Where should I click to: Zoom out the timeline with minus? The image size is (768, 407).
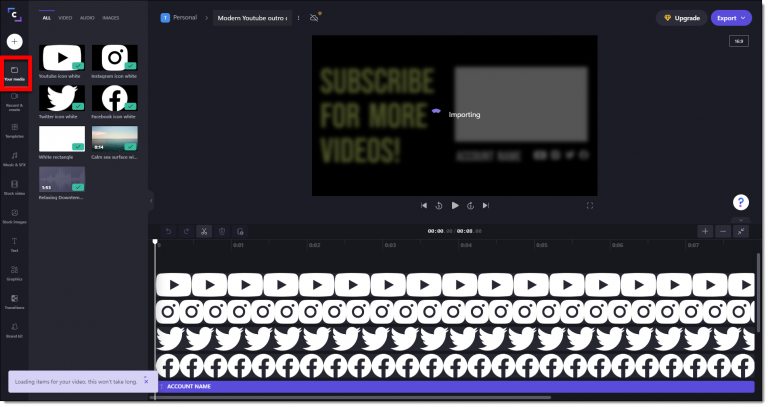723,231
